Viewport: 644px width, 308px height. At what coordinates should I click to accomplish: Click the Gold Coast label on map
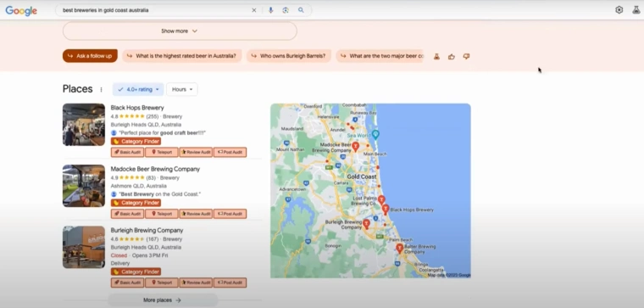pyautogui.click(x=362, y=176)
